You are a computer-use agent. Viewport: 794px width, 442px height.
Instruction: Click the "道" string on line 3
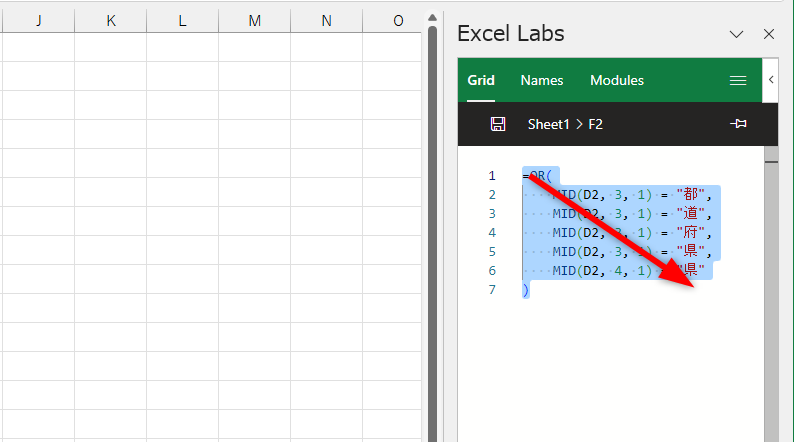(691, 214)
